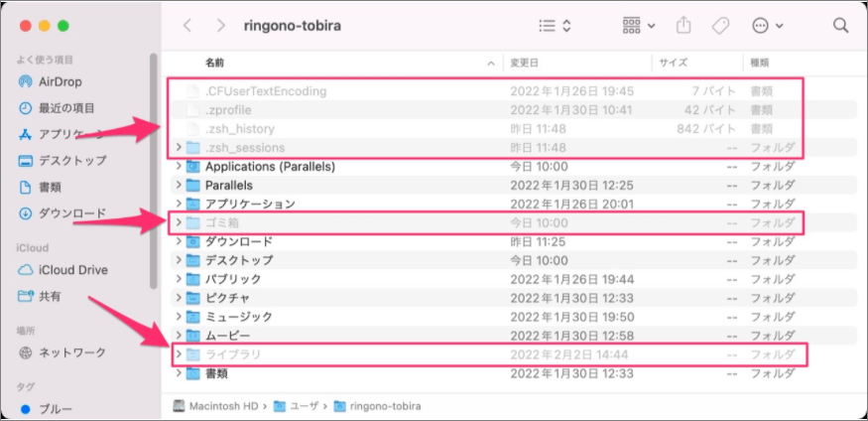Select the ピクチャ folder icon
The height and width of the screenshot is (421, 868).
(x=192, y=298)
